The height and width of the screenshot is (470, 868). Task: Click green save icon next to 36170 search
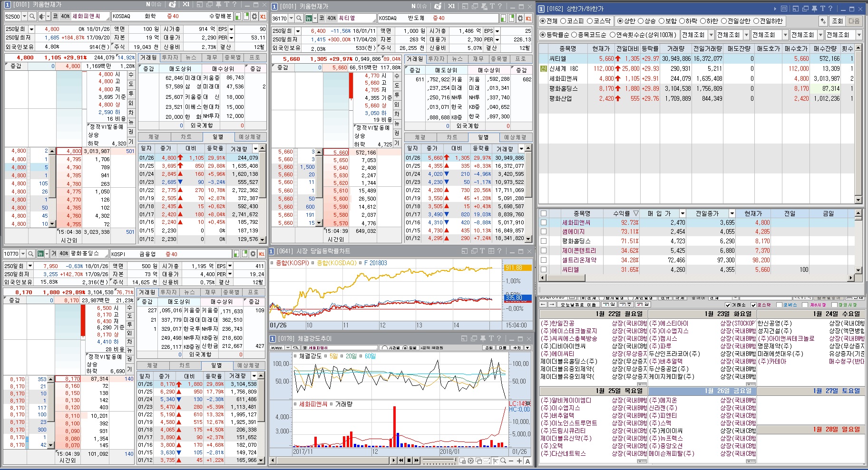pyautogui.click(x=308, y=18)
